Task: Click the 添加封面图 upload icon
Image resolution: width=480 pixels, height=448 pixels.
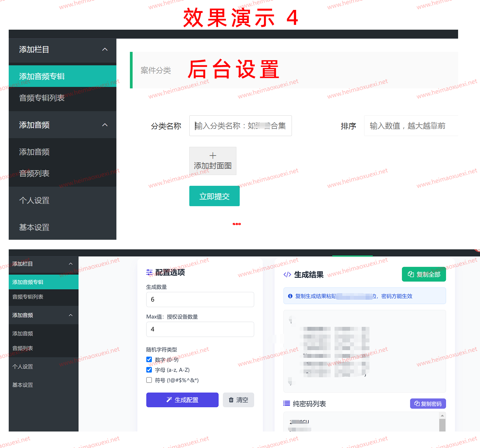Action: (213, 156)
